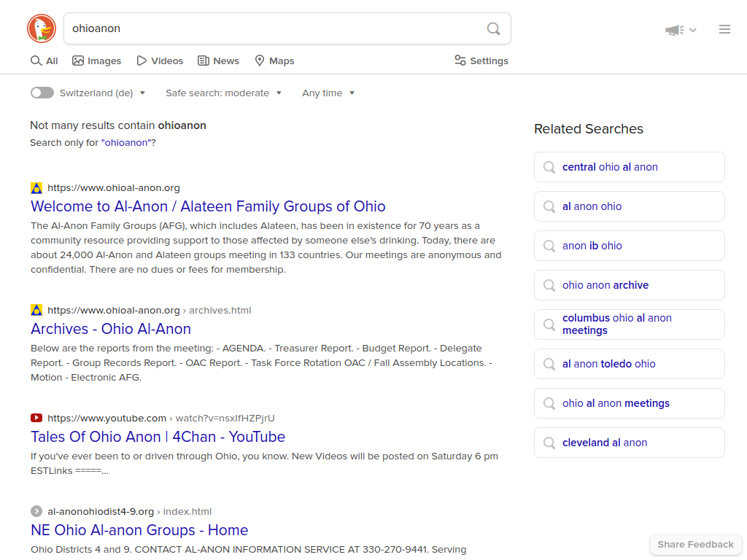Select the 'al anon ohio' related search text
747x560 pixels.
click(x=592, y=206)
